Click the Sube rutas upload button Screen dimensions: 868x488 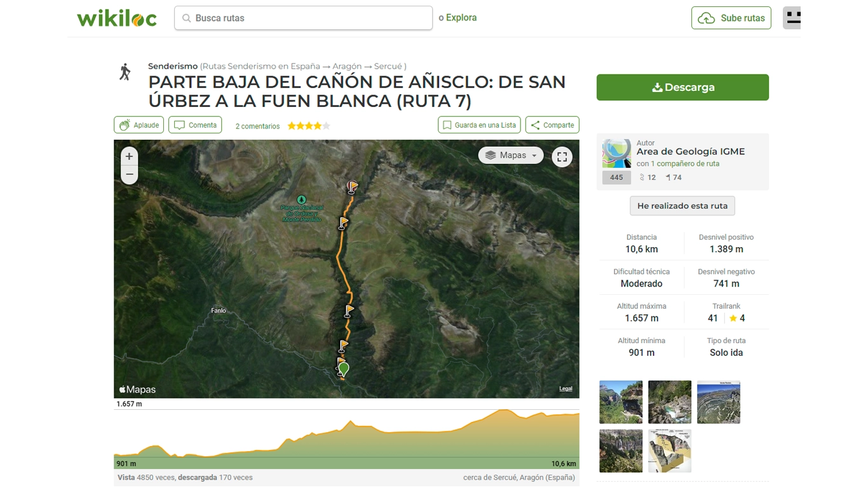pos(731,18)
